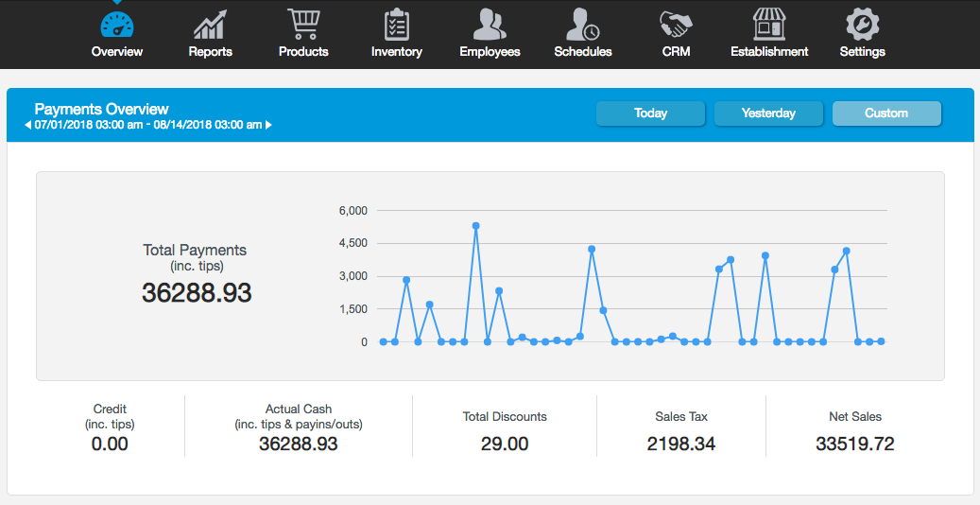Click the Total Discounts value 29.00

tap(505, 444)
